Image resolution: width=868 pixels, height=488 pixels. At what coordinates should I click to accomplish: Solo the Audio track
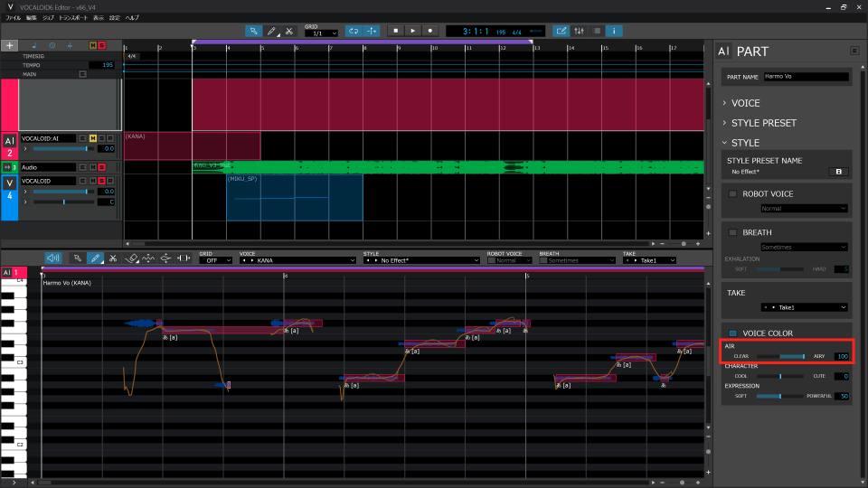pos(102,167)
